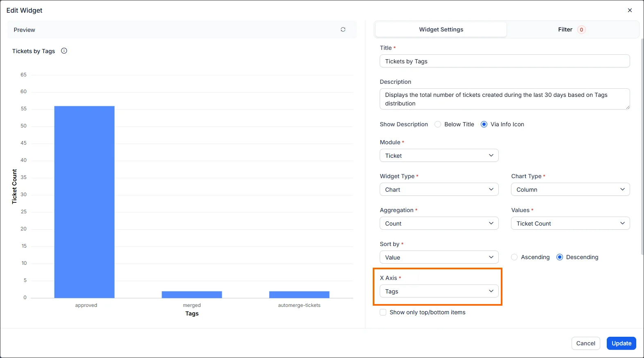Click the 'Preview' panel heading
The width and height of the screenshot is (644, 358).
coord(24,30)
